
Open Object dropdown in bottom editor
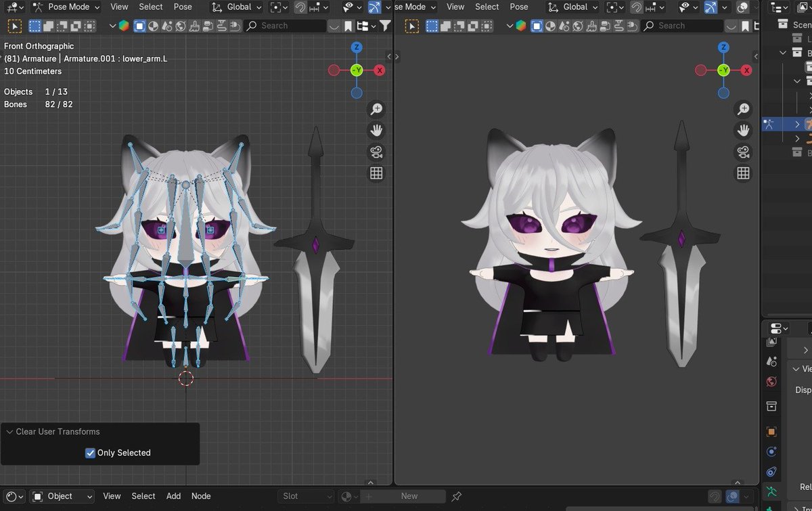[x=62, y=496]
